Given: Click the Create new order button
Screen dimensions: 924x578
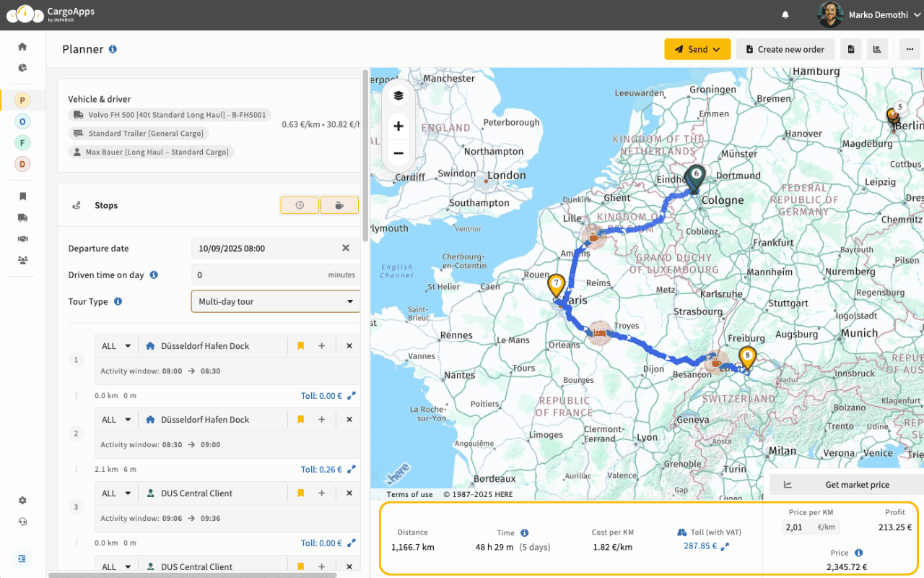Looking at the screenshot, I should pos(785,48).
